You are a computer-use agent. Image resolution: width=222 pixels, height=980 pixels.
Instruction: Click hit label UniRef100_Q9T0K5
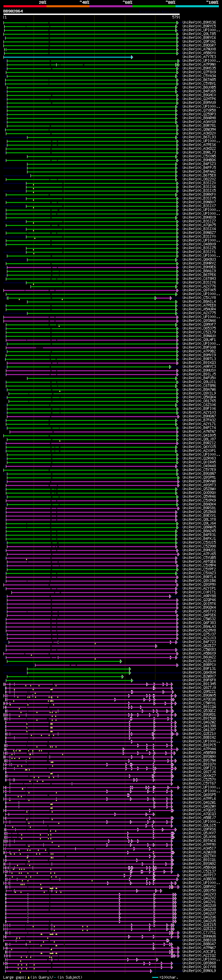tap(199, 290)
